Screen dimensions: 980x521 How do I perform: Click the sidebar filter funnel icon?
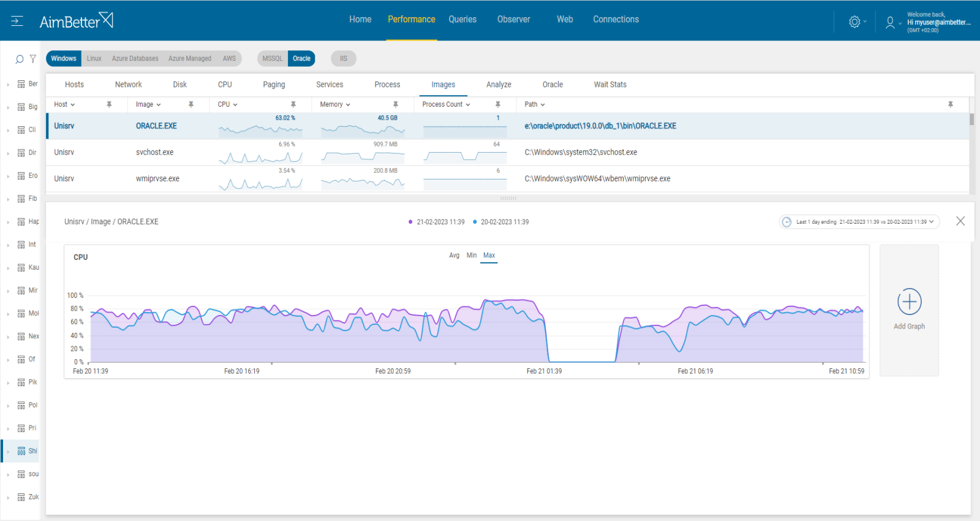pos(33,59)
